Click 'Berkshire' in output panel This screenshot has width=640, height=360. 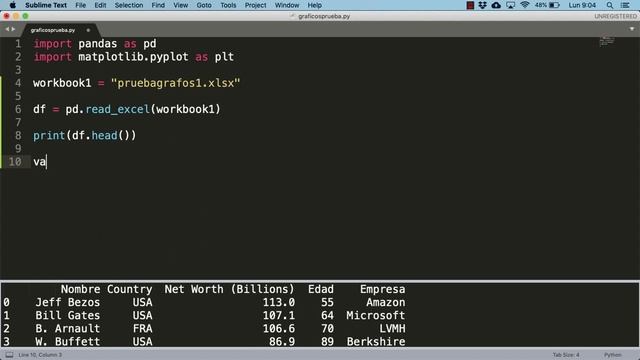click(376, 342)
